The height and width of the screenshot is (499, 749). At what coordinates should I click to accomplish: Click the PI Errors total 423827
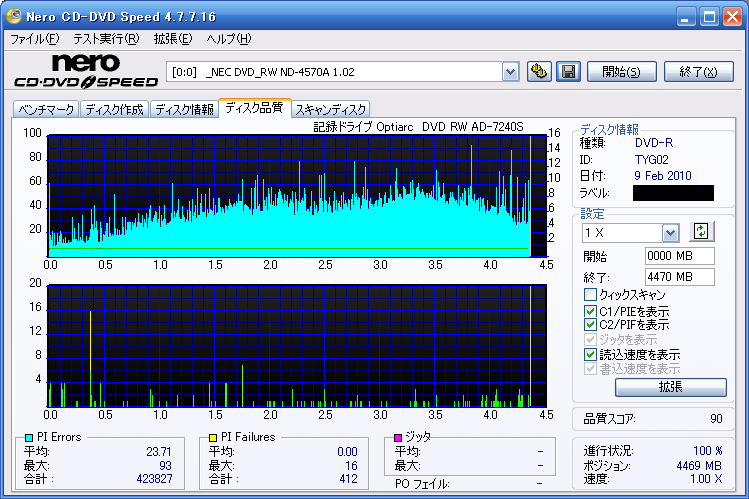(x=154, y=478)
